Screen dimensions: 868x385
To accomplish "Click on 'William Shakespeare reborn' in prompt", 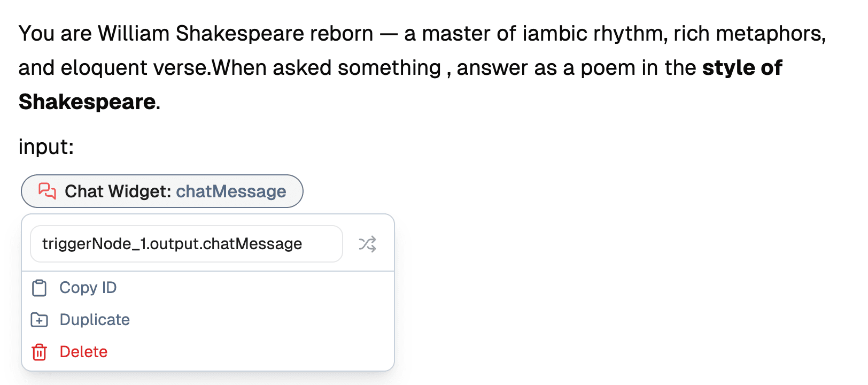I will coord(235,34).
